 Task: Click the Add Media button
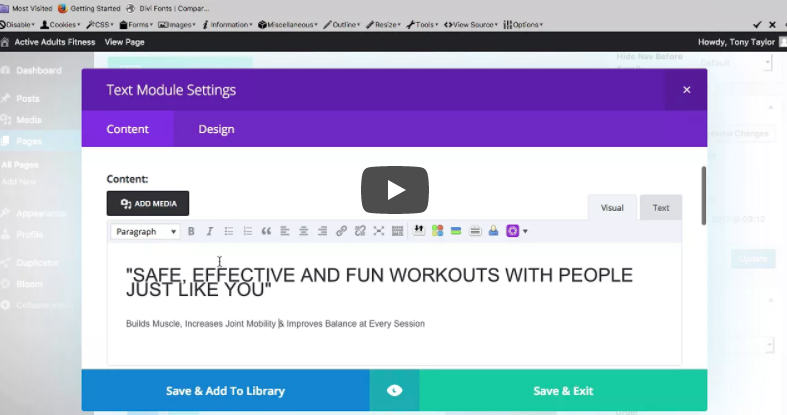tap(148, 203)
